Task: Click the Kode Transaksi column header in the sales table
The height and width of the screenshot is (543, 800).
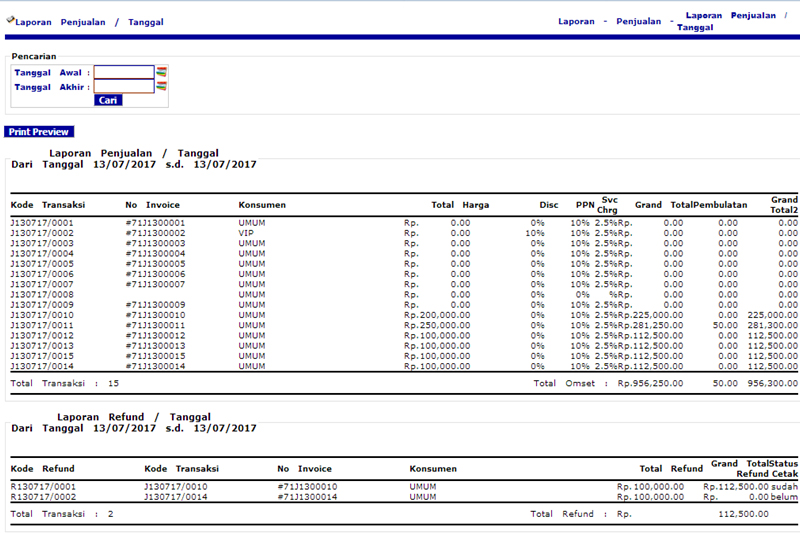Action: pos(47,205)
